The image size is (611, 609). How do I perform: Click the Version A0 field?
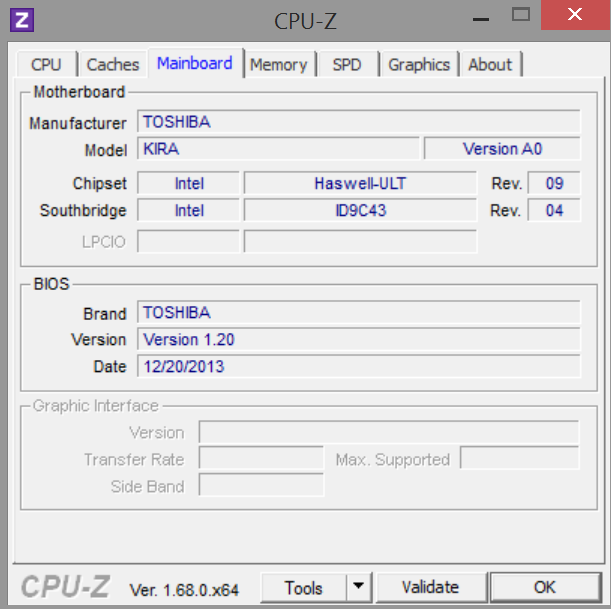[x=502, y=148]
